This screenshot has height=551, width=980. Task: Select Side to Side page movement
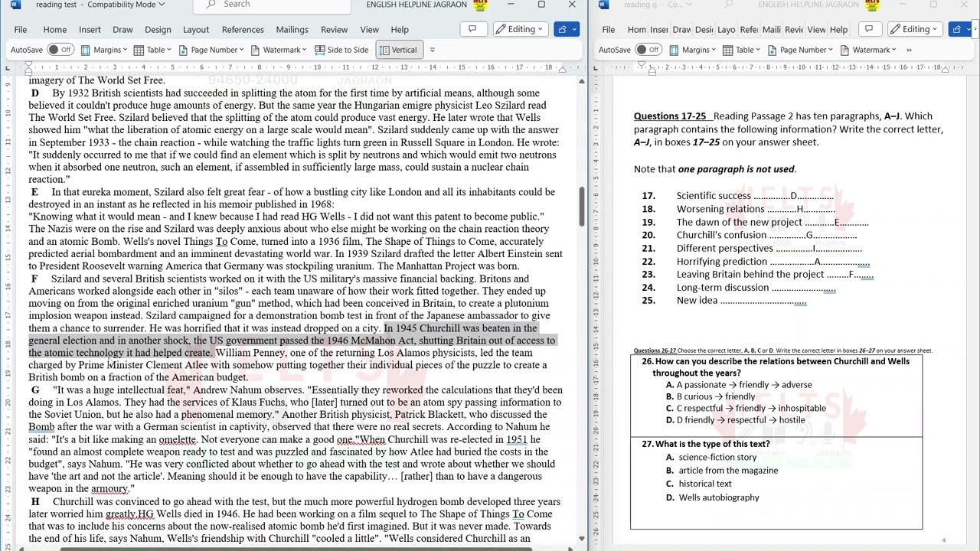pos(341,50)
